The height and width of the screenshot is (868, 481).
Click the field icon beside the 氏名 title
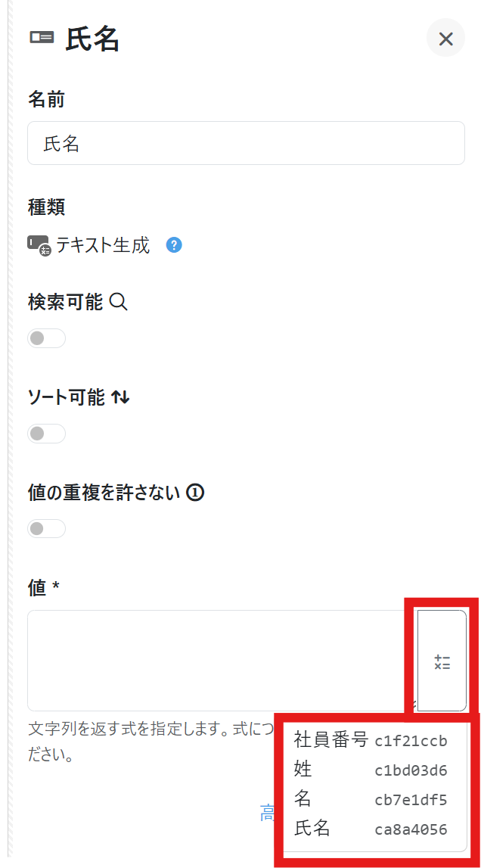tap(42, 38)
